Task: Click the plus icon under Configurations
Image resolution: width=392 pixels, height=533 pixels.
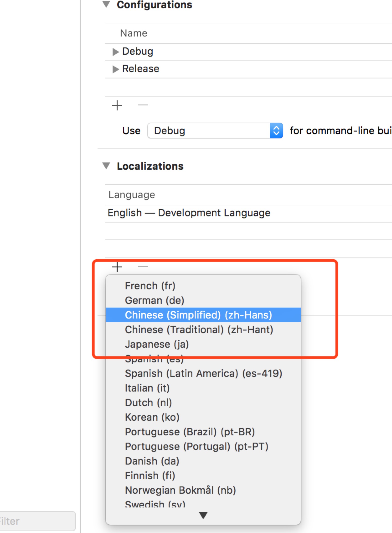Action: pyautogui.click(x=117, y=105)
